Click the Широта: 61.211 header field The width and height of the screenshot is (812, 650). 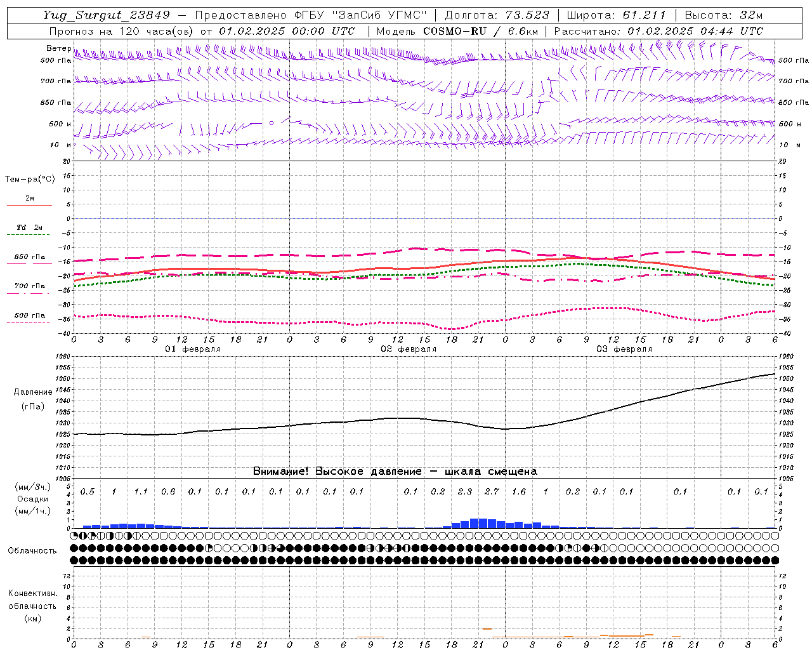[616, 15]
